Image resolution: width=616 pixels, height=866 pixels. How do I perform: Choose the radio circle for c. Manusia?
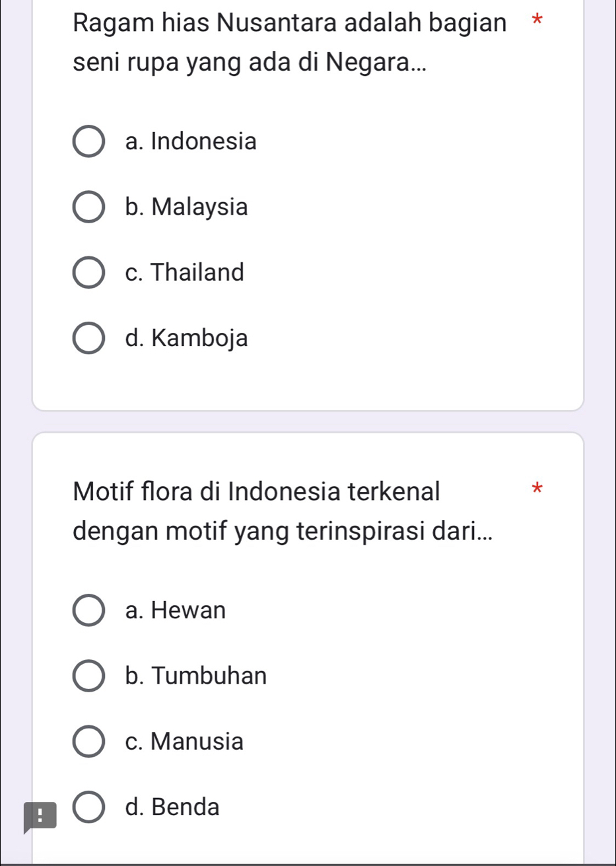[x=88, y=741]
